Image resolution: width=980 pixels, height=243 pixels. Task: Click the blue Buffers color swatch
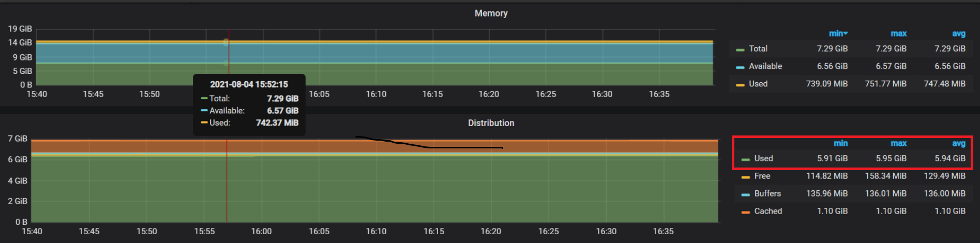coord(745,194)
